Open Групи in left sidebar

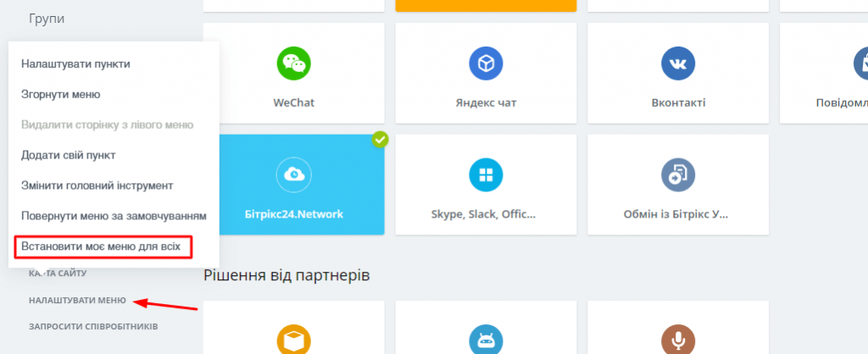[x=47, y=19]
